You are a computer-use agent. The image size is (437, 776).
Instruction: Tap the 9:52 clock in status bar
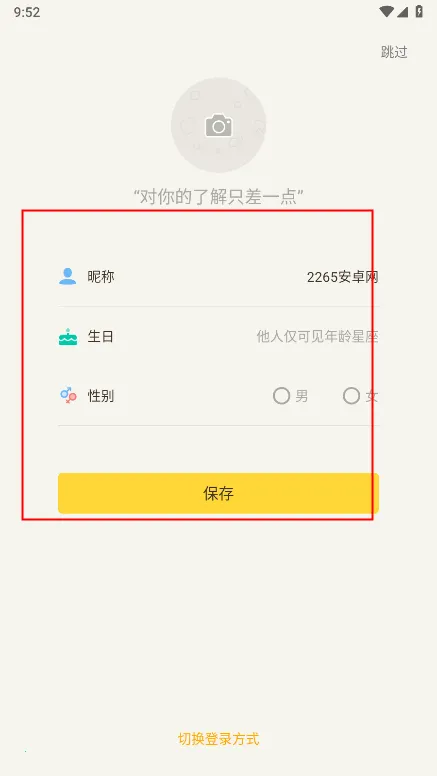27,12
